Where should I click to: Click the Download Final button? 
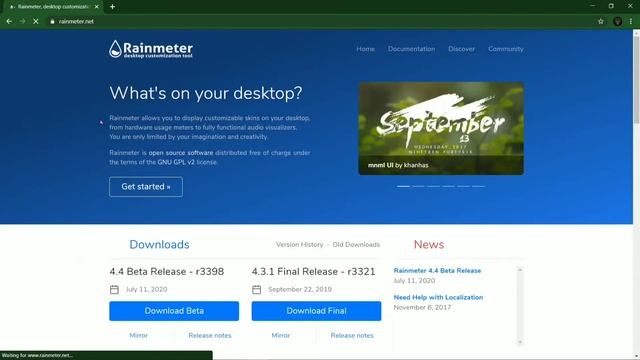coord(316,311)
